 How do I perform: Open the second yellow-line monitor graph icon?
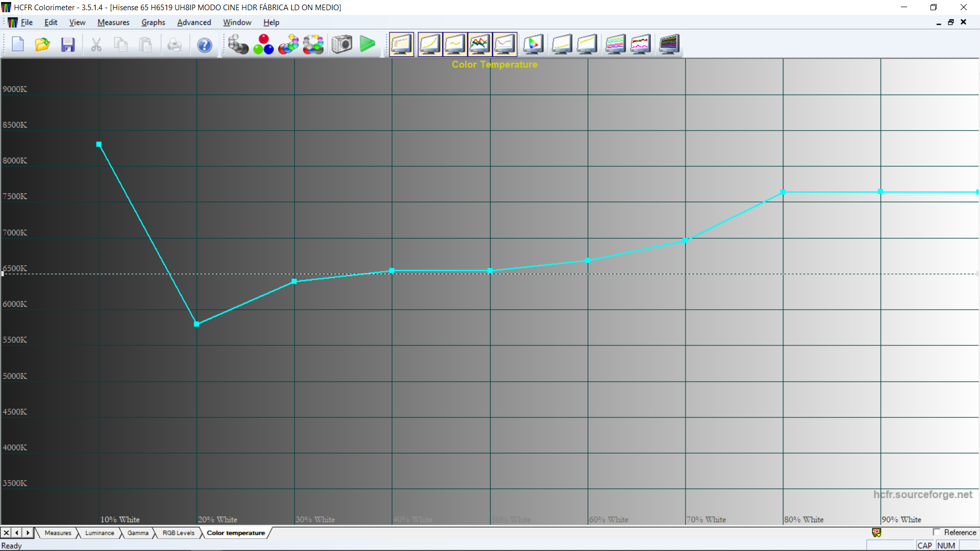(587, 44)
